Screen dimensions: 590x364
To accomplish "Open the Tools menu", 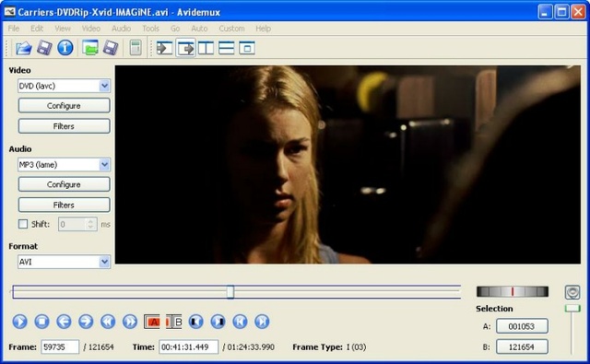I will tap(150, 29).
